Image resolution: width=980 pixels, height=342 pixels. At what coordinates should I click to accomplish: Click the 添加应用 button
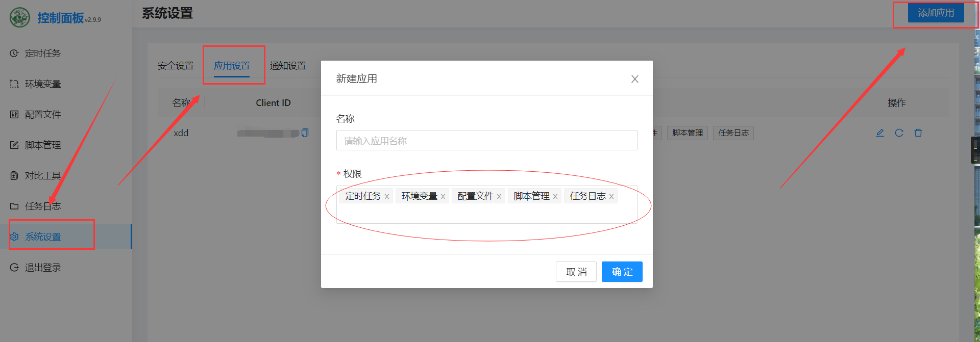tap(936, 13)
